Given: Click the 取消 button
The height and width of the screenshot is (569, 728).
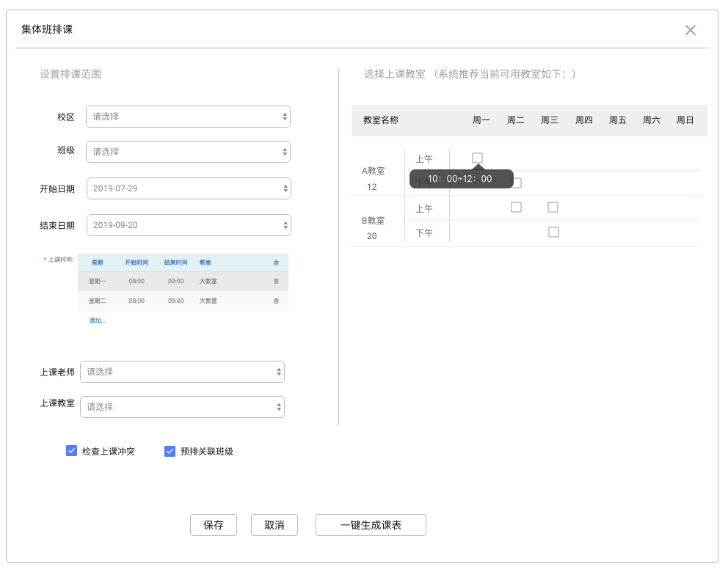Looking at the screenshot, I should point(274,525).
